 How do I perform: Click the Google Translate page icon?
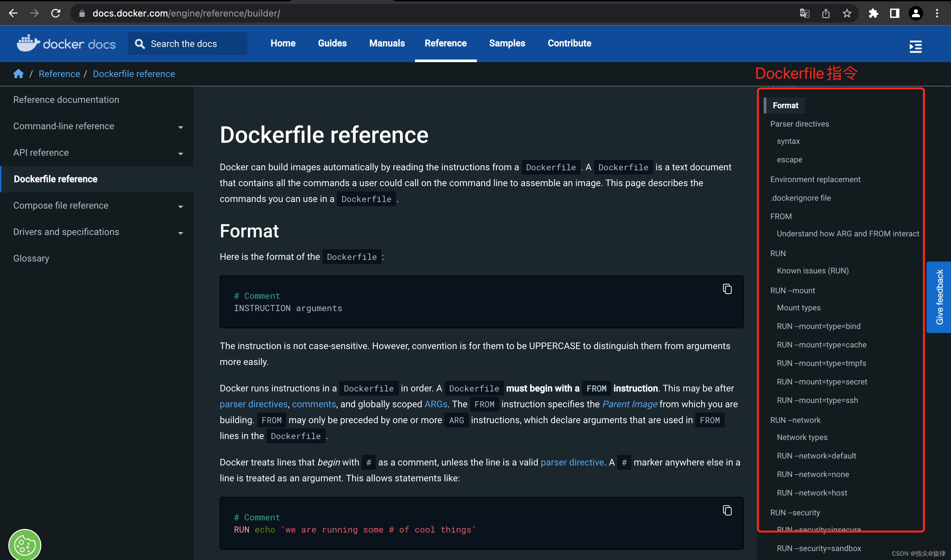coord(804,14)
